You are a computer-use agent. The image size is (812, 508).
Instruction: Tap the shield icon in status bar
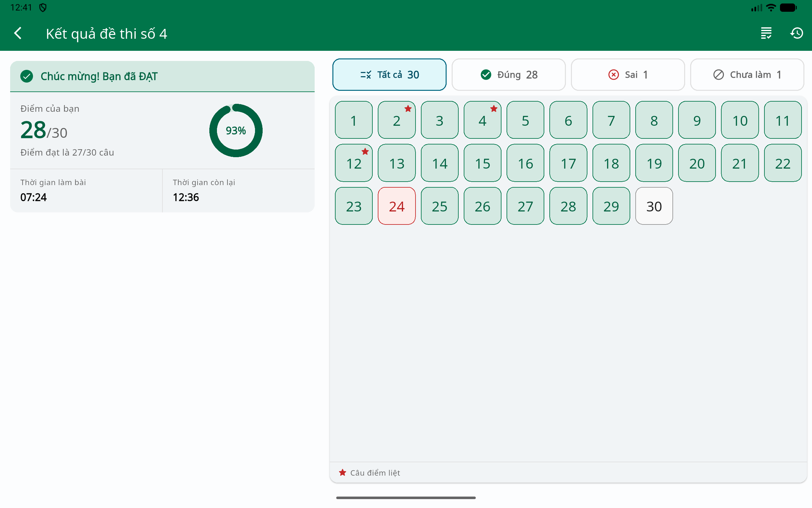(x=43, y=7)
